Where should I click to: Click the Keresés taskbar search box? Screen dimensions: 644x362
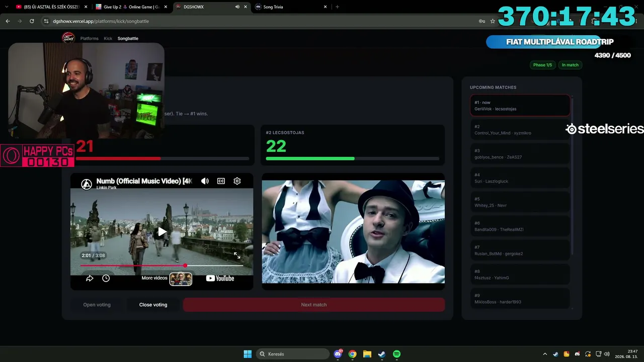point(293,354)
